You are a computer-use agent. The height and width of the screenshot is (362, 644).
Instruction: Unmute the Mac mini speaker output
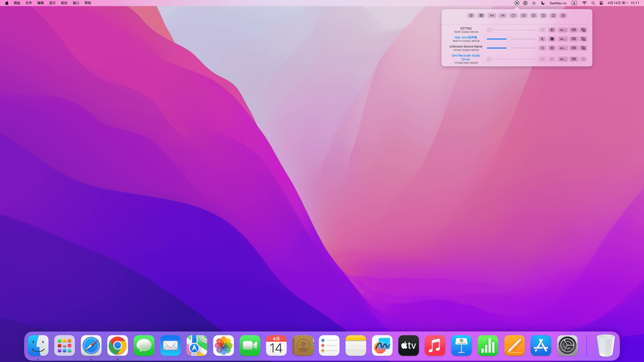point(542,39)
